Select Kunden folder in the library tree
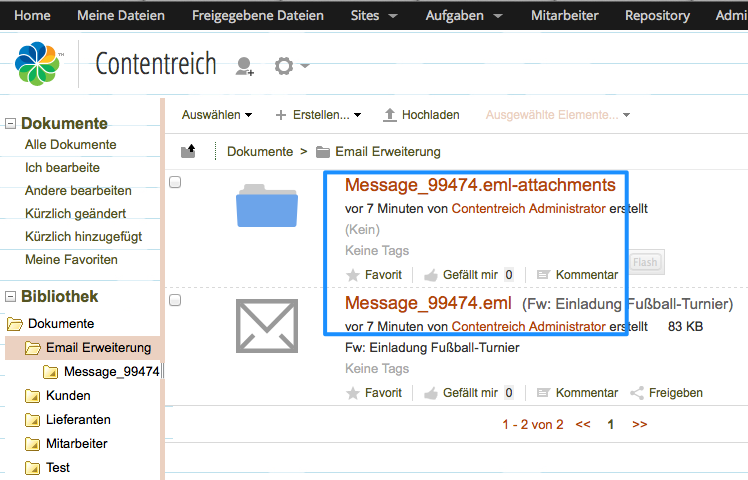748x480 pixels. pos(67,396)
